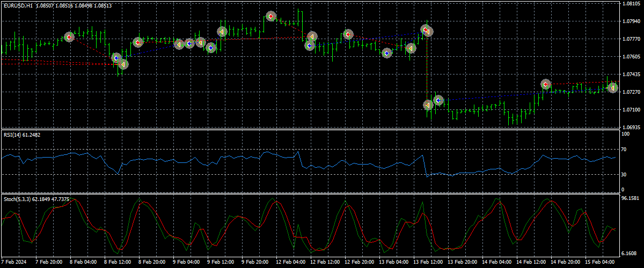Select the orange marker after 12 Feb 04:00
Viewport: 644px width, 268px height.
tap(312, 37)
